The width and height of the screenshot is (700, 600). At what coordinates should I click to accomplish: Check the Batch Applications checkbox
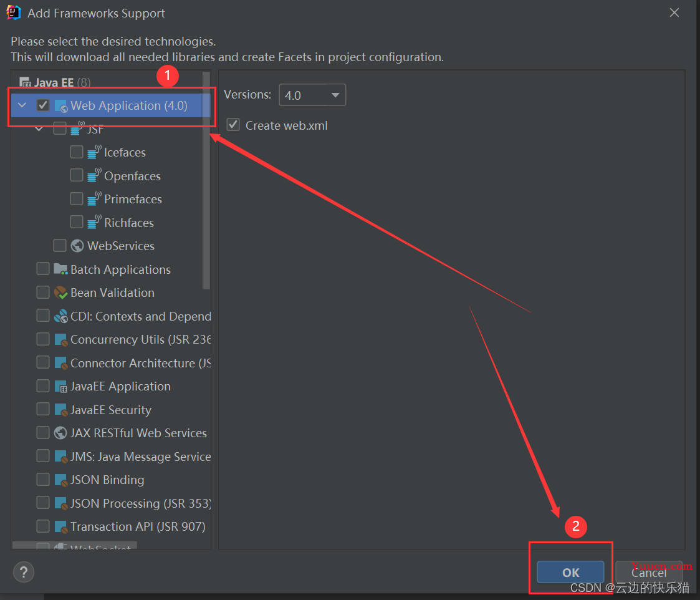click(43, 269)
